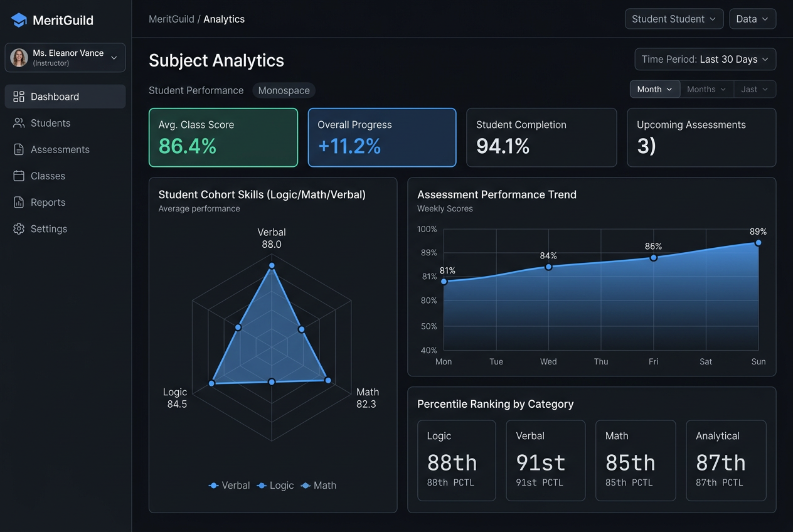
Task: Click the Reports file icon
Action: 19,202
